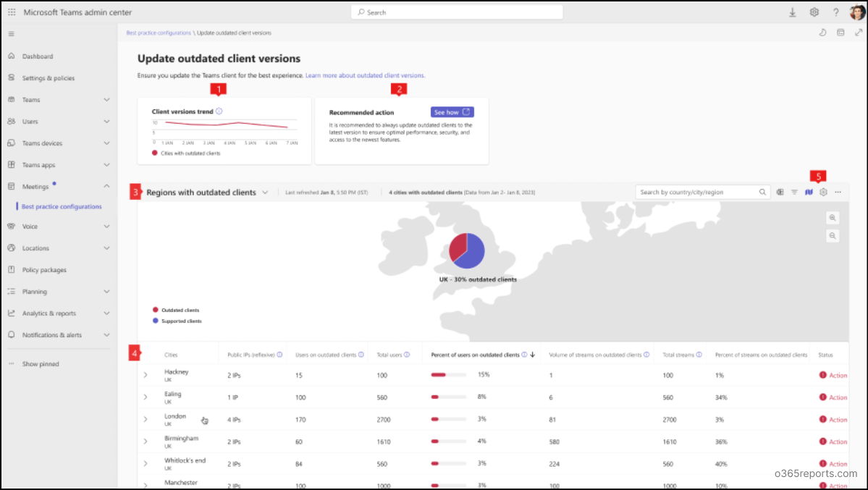The width and height of the screenshot is (868, 490).
Task: Open Regions with outdated clients dropdown
Action: point(265,193)
